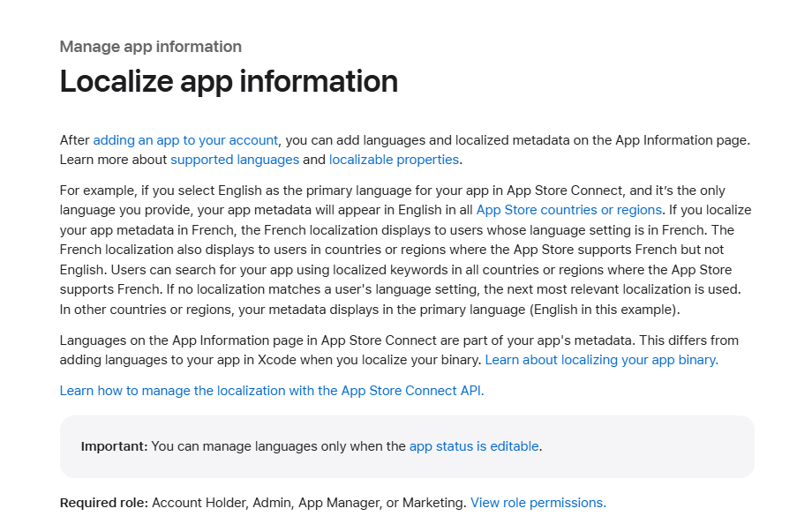Follow the 'localizable properties' link
The width and height of the screenshot is (812, 531).
395,160
